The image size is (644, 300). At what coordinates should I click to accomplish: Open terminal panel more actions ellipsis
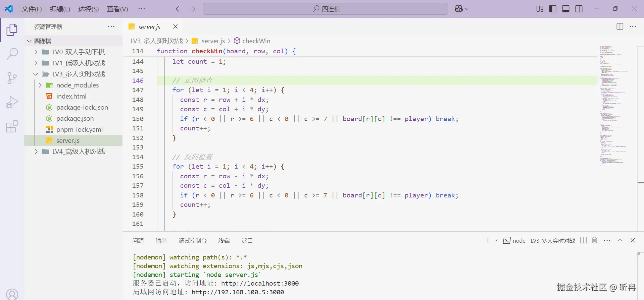[x=607, y=240]
